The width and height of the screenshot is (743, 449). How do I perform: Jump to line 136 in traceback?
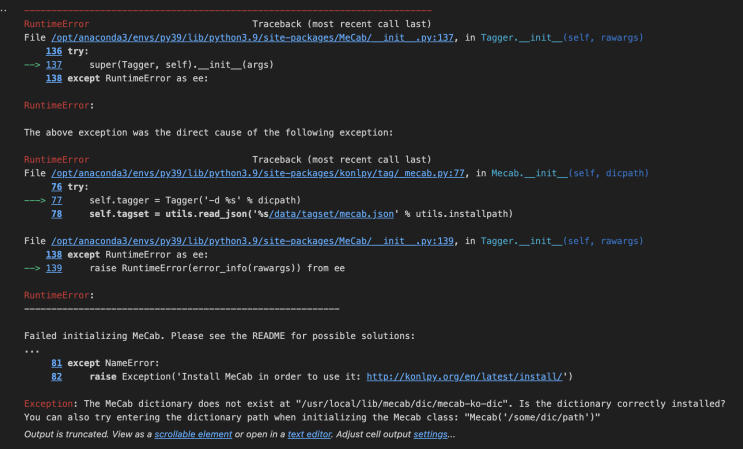click(x=54, y=50)
